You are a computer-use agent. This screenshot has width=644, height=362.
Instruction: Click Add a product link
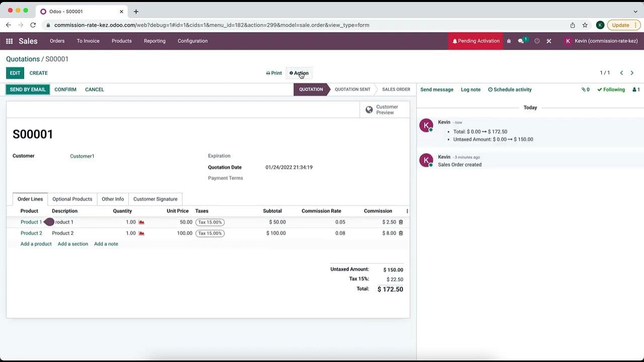[36, 244]
